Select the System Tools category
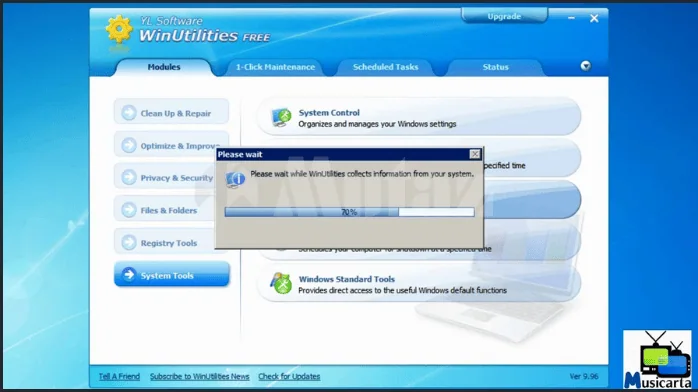 coord(172,275)
